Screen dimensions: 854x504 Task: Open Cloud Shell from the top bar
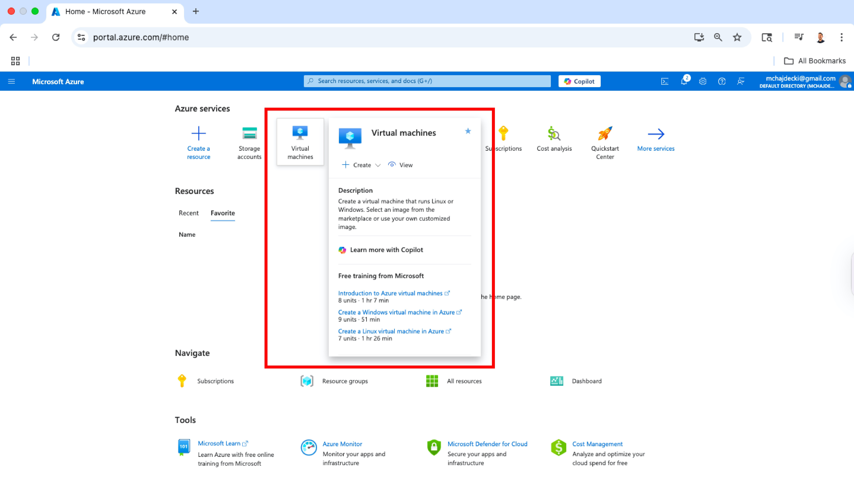click(x=665, y=81)
